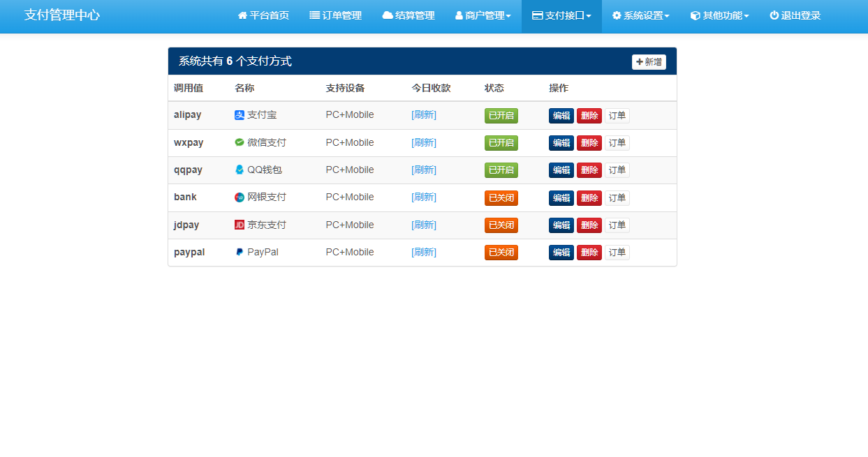The image size is (868, 457).
Task: View orders for paypal
Action: pos(617,253)
